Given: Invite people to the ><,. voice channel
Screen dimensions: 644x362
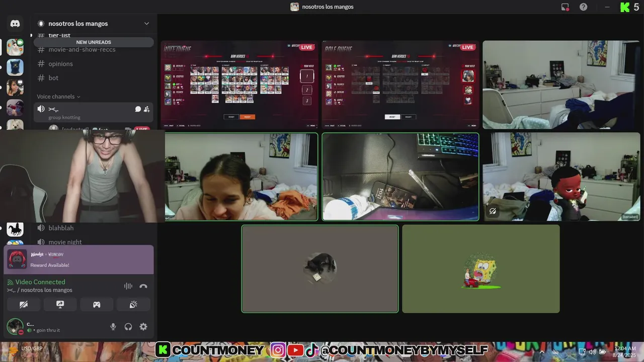Looking at the screenshot, I should coord(146,109).
